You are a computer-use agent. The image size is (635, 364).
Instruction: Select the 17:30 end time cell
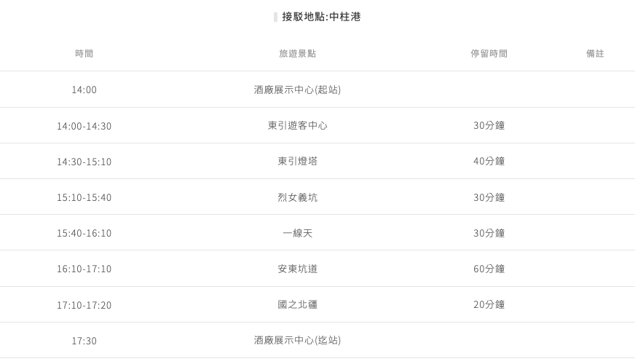pyautogui.click(x=84, y=341)
